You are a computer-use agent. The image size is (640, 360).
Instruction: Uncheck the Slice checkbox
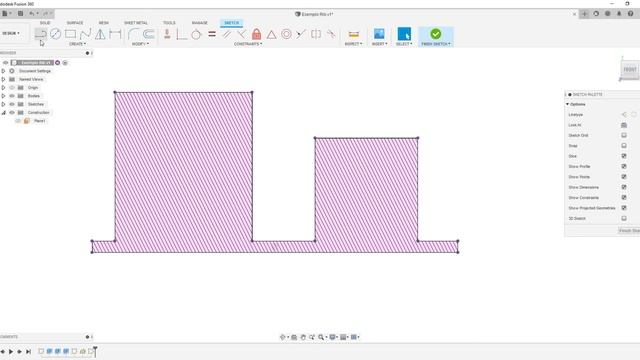(624, 156)
